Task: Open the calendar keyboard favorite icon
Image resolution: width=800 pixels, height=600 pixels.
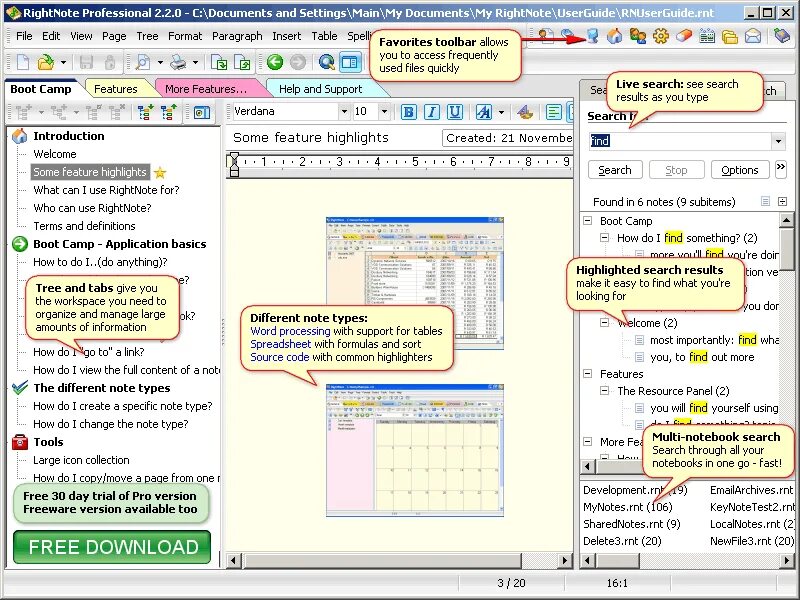Action: click(707, 36)
